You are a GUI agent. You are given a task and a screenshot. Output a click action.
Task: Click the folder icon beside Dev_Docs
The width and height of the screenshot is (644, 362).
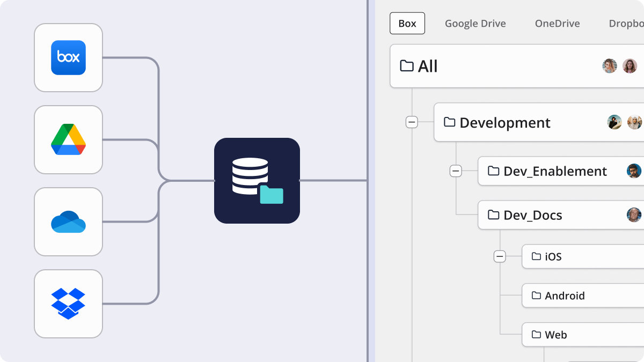click(494, 215)
